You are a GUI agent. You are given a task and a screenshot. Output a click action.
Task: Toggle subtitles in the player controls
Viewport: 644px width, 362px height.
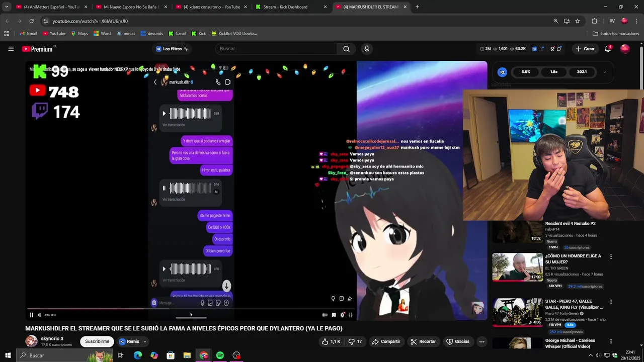coord(334,315)
